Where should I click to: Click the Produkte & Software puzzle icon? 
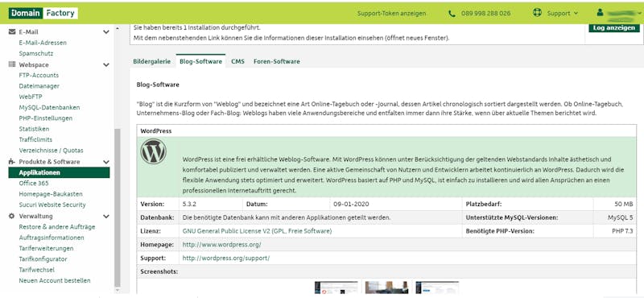12,162
